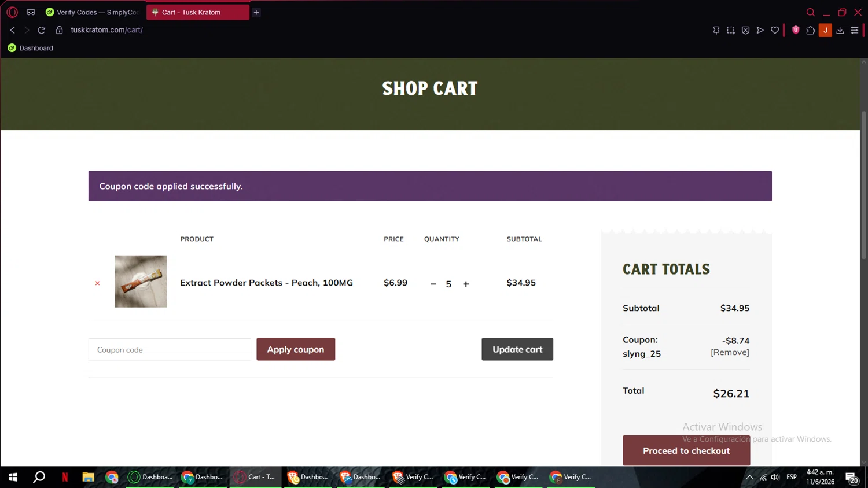Click the Apply coupon button
The image size is (868, 488).
tap(296, 349)
